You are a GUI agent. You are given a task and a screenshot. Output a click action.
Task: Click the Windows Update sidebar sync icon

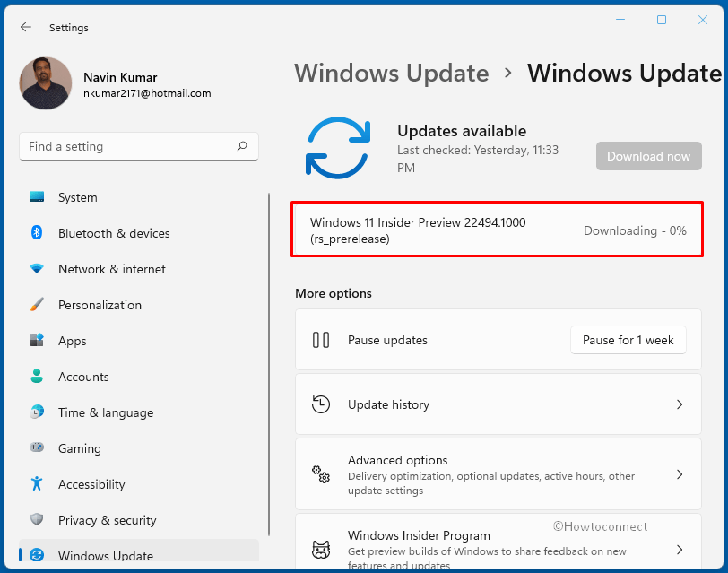[37, 555]
